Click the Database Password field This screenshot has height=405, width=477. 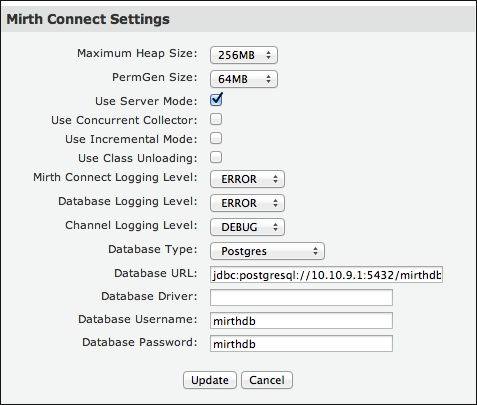tap(301, 344)
